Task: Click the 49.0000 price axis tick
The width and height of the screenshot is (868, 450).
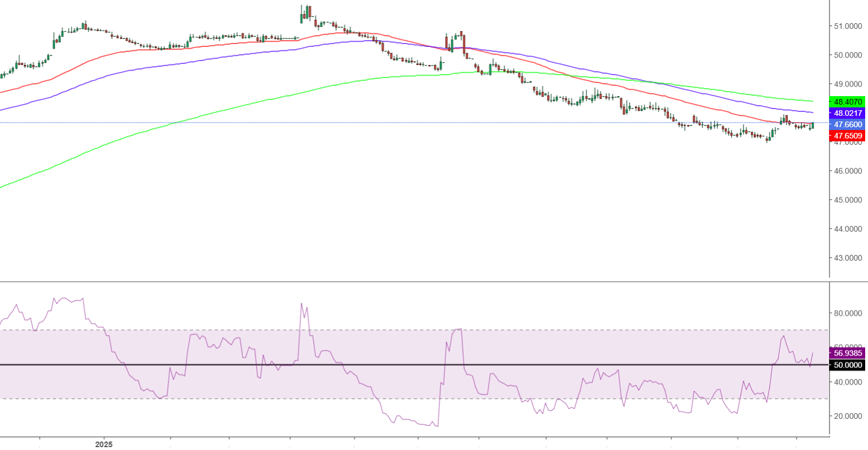Action: point(847,84)
